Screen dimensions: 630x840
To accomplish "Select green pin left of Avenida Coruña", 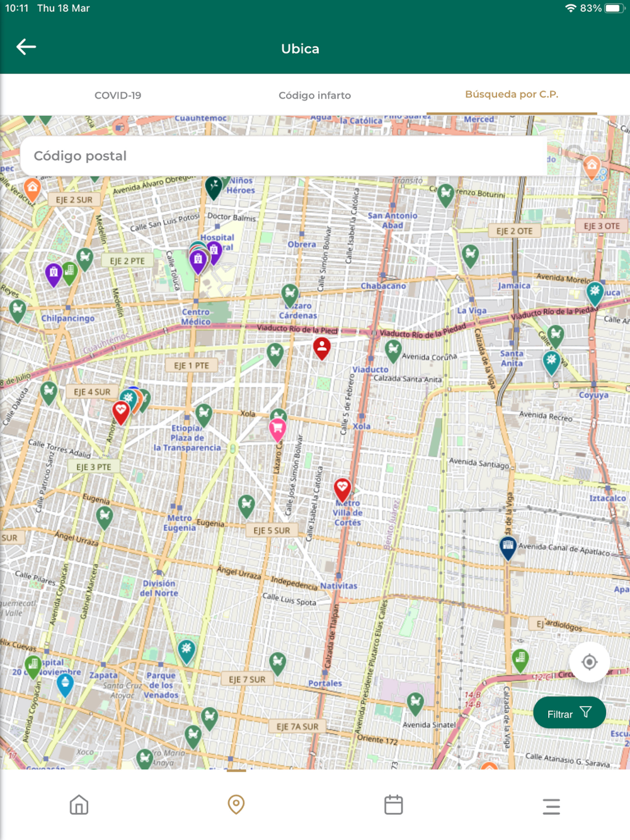I will [x=393, y=351].
